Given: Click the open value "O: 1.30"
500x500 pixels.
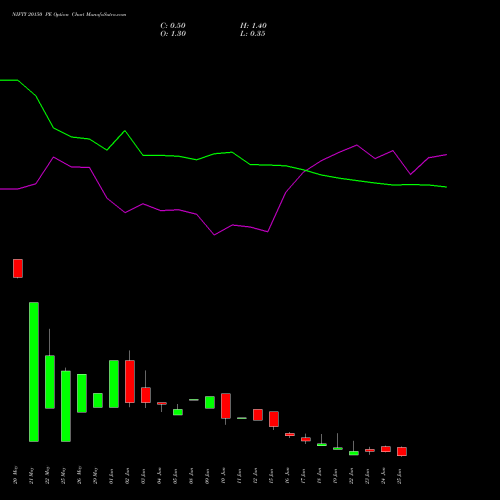Looking at the screenshot, I should (173, 34).
